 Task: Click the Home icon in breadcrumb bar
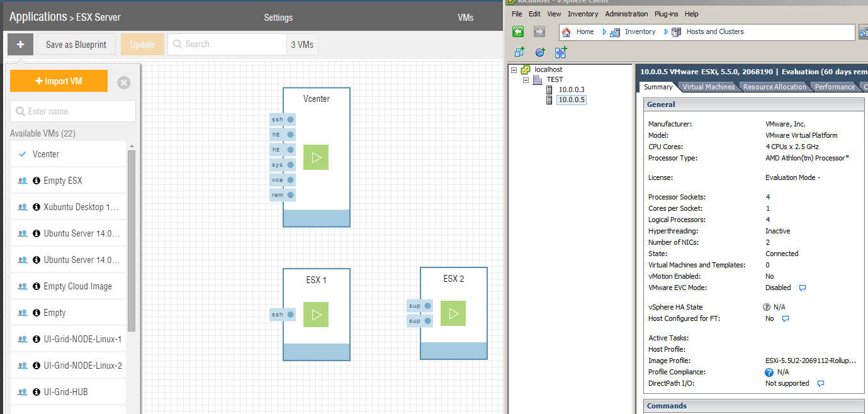tap(566, 31)
